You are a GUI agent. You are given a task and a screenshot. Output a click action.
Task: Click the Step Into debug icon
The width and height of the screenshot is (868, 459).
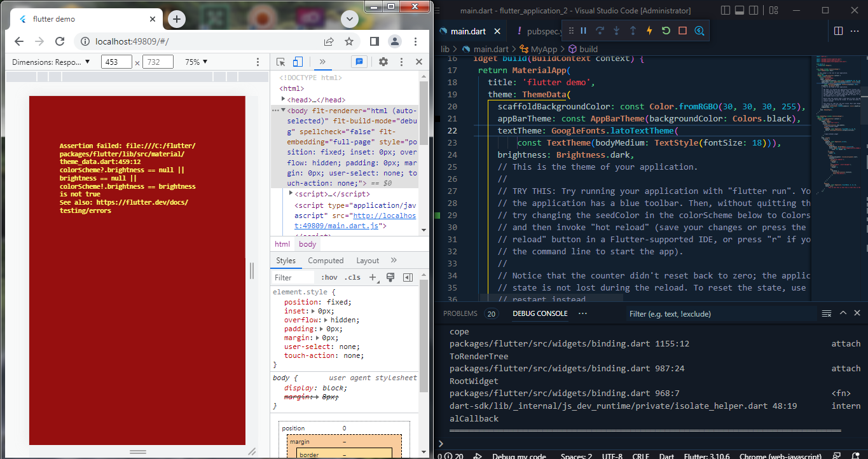(616, 31)
